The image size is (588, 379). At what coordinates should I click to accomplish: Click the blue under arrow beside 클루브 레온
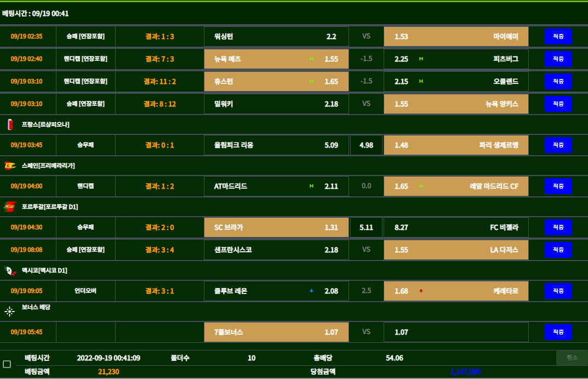coord(311,291)
